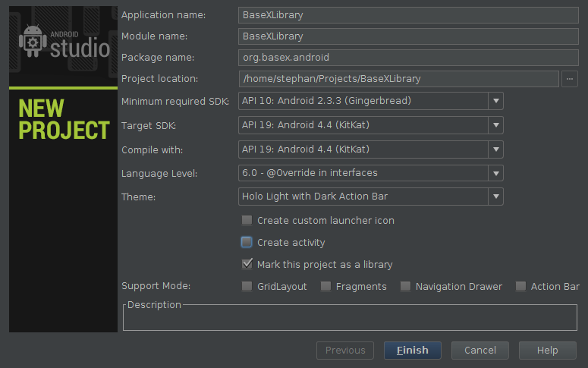Viewport: 588px width, 368px height.
Task: Enable Navigation Drawer support mode
Action: 405,287
